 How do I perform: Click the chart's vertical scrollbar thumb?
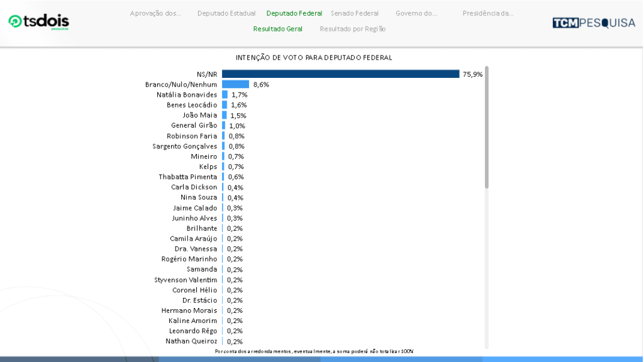(487, 126)
